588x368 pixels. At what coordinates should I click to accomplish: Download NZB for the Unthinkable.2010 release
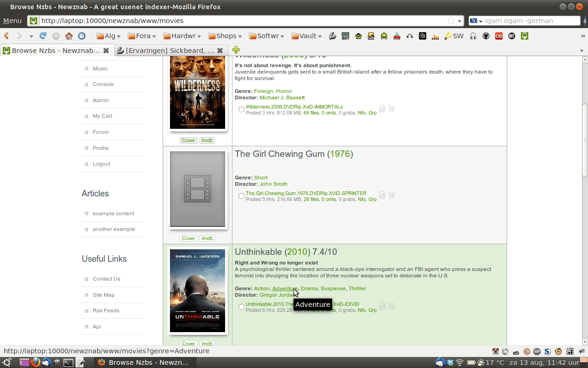pyautogui.click(x=382, y=306)
